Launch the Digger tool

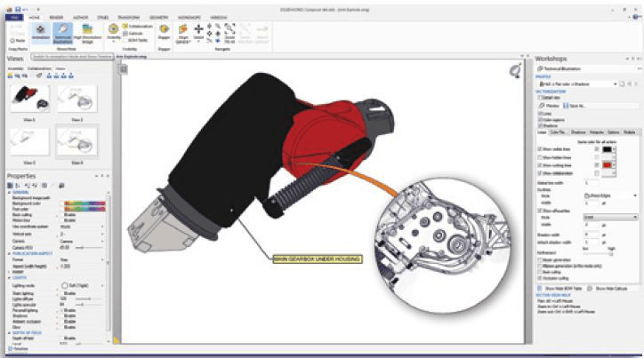(x=164, y=32)
